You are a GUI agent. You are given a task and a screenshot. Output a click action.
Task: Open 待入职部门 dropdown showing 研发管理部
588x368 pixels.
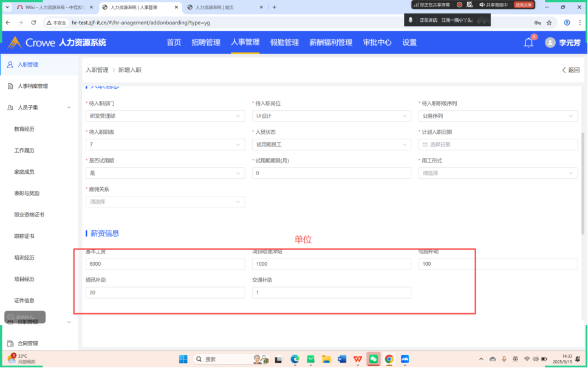[x=165, y=116]
